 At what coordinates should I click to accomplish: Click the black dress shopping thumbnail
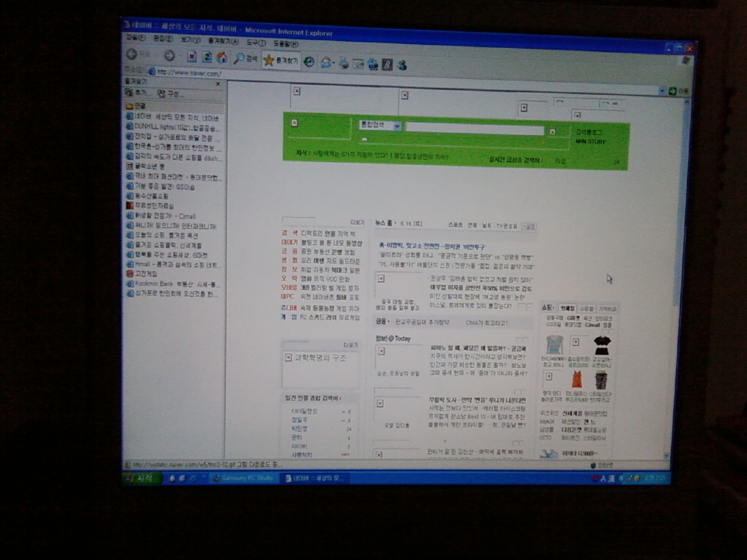pyautogui.click(x=602, y=345)
